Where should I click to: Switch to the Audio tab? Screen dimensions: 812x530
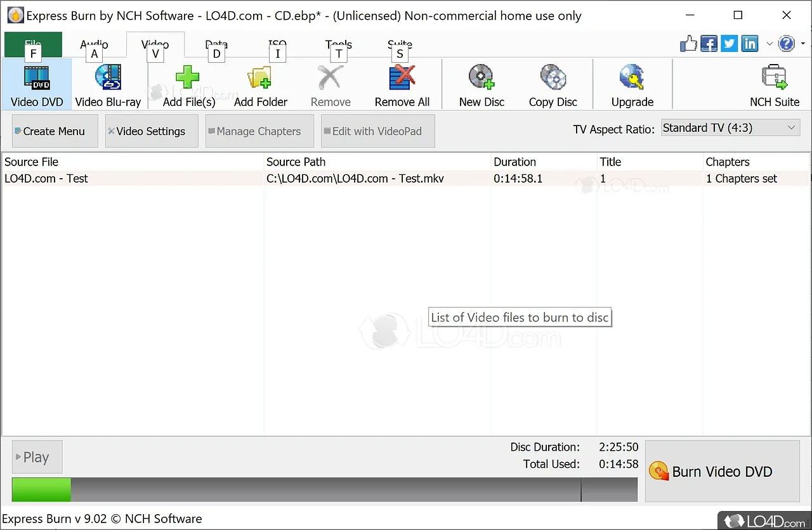click(94, 44)
